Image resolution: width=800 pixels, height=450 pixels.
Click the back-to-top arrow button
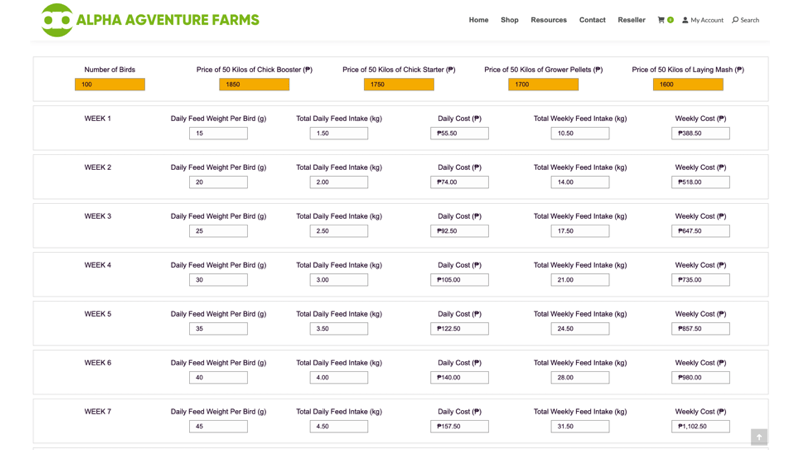click(x=759, y=437)
